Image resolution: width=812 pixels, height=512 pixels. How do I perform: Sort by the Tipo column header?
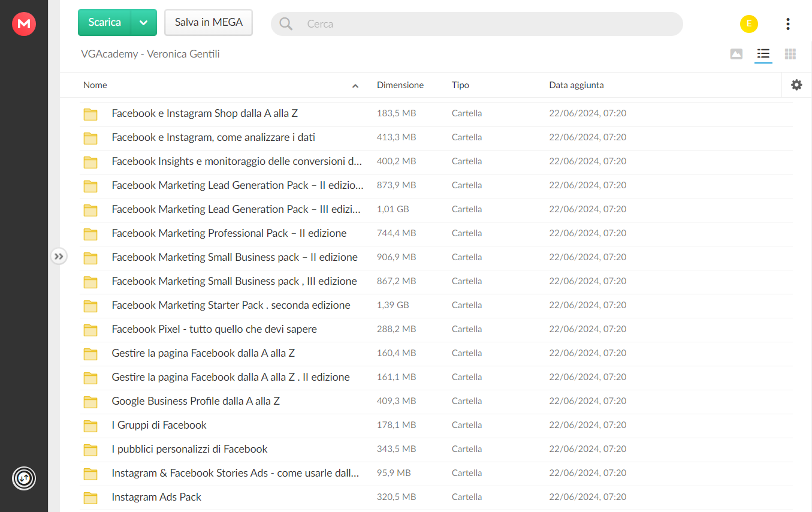click(460, 85)
